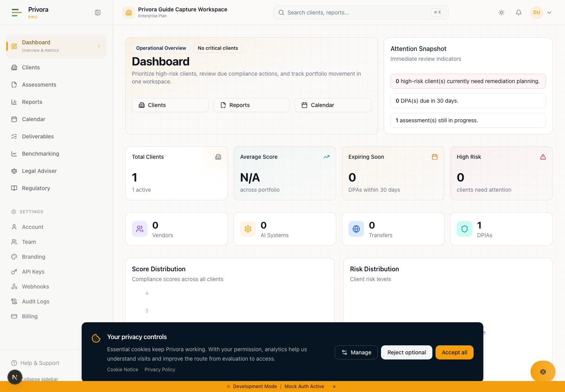Open Calendar in the sidebar
The width and height of the screenshot is (565, 392).
click(x=56, y=119)
